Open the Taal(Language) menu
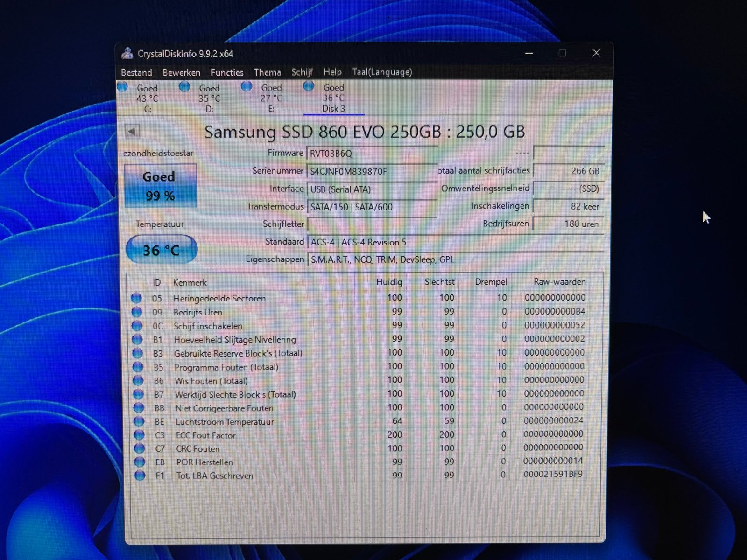 pyautogui.click(x=382, y=72)
